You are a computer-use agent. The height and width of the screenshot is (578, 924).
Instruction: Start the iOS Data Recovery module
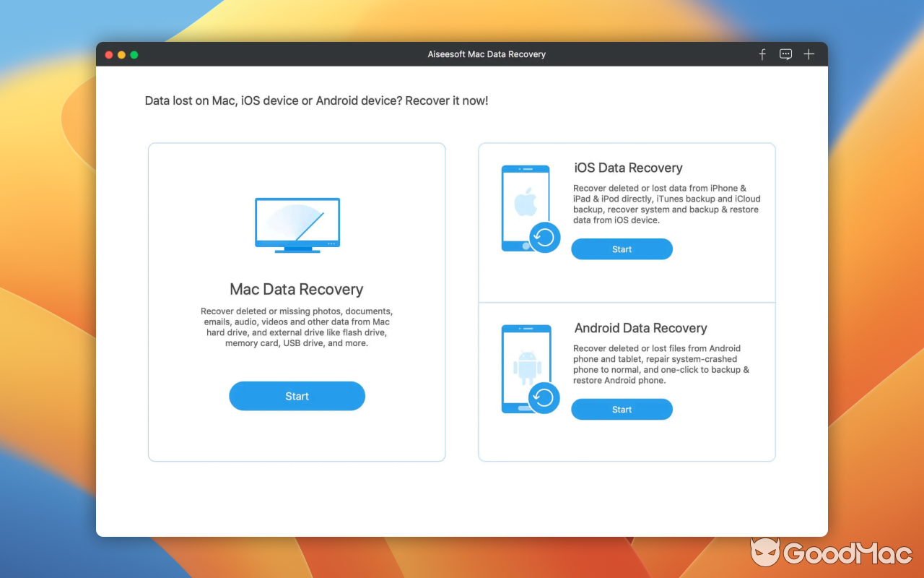point(622,249)
